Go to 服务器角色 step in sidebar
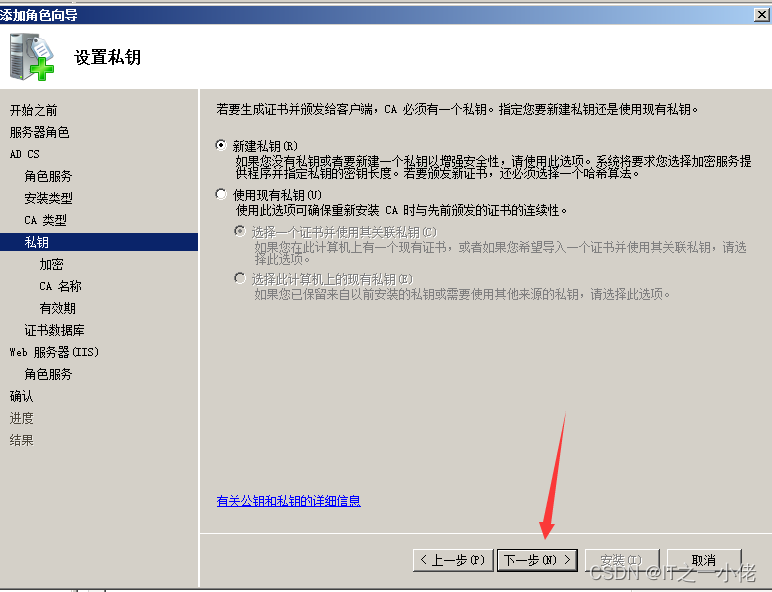The image size is (772, 592). coord(39,132)
